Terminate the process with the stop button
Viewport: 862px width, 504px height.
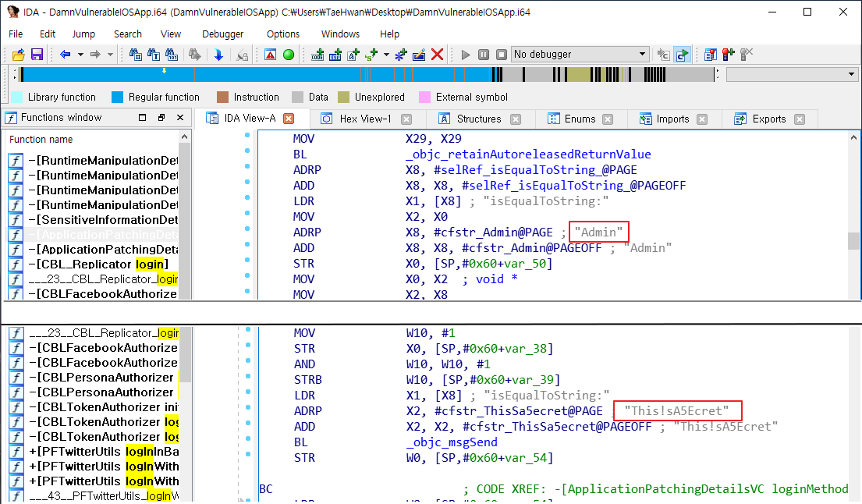tap(502, 55)
